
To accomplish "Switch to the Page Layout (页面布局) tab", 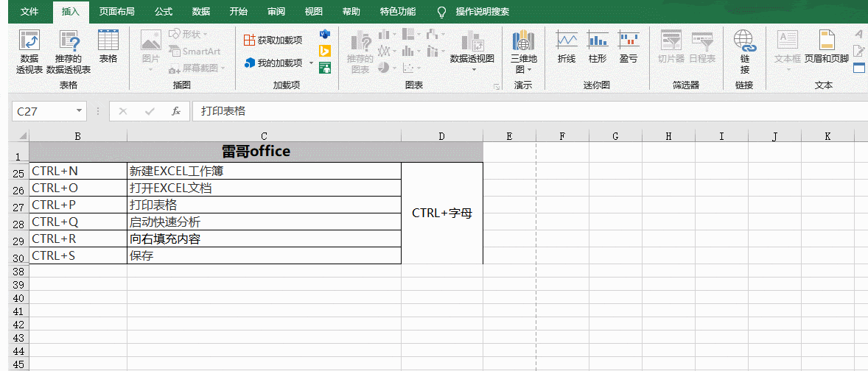I will coord(117,12).
